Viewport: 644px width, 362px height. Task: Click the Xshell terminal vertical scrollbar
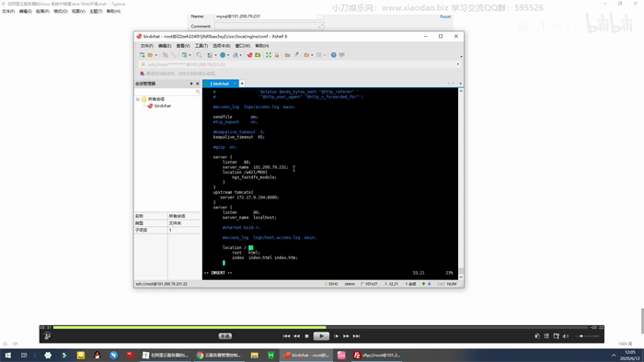[x=461, y=184]
